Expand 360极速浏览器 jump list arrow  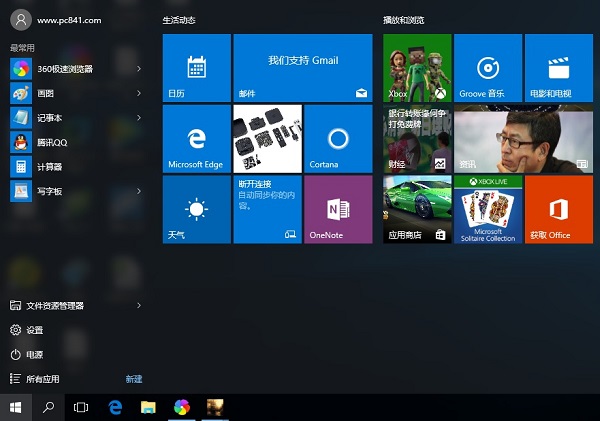coord(138,69)
